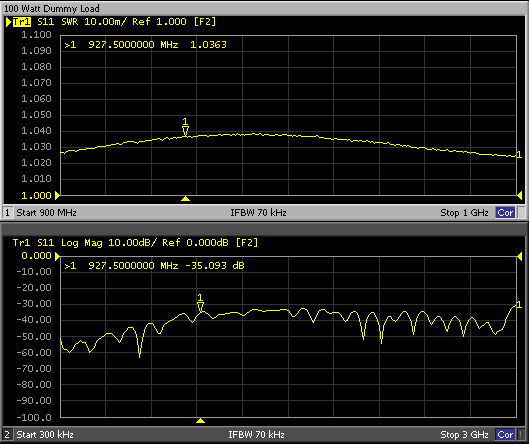Click the IFBW 70 kHz label in channel 1
Image resolution: width=529 pixels, height=444 pixels.
point(258,213)
